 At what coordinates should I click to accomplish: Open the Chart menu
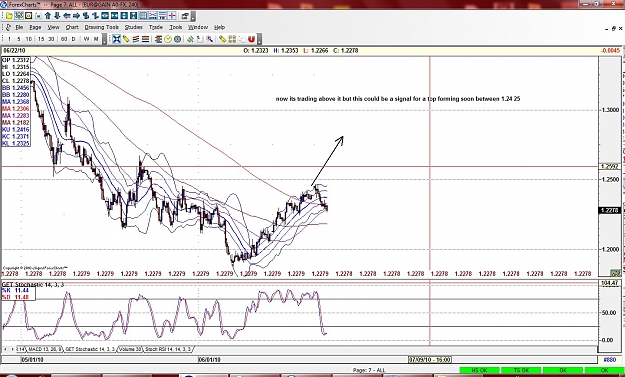click(72, 27)
